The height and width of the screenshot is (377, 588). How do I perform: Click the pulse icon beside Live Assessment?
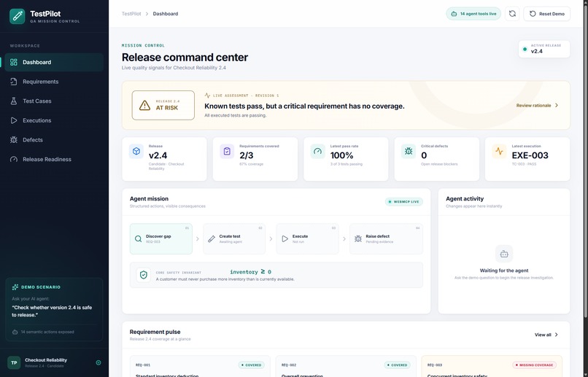click(x=207, y=96)
